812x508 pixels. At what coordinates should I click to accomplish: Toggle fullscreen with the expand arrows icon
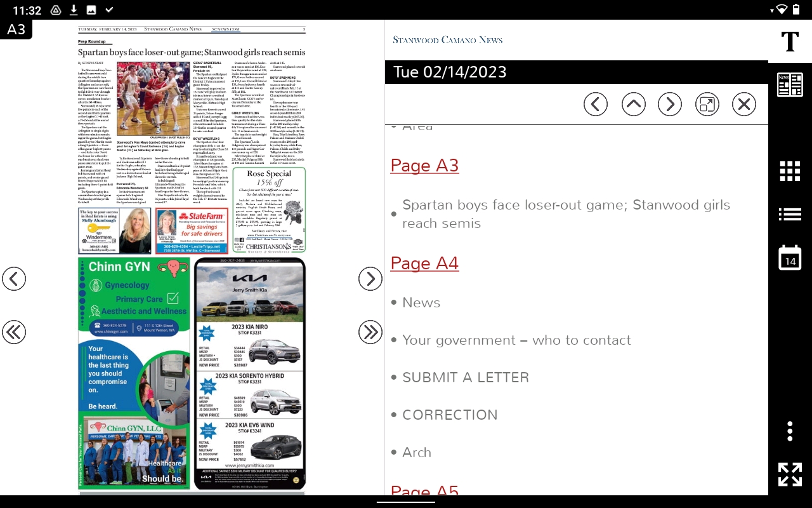point(790,474)
